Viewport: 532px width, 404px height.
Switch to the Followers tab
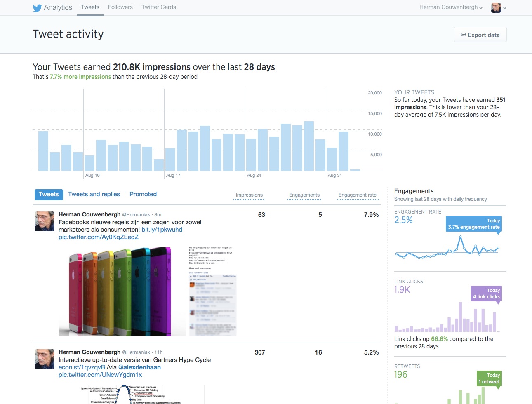[x=120, y=7]
